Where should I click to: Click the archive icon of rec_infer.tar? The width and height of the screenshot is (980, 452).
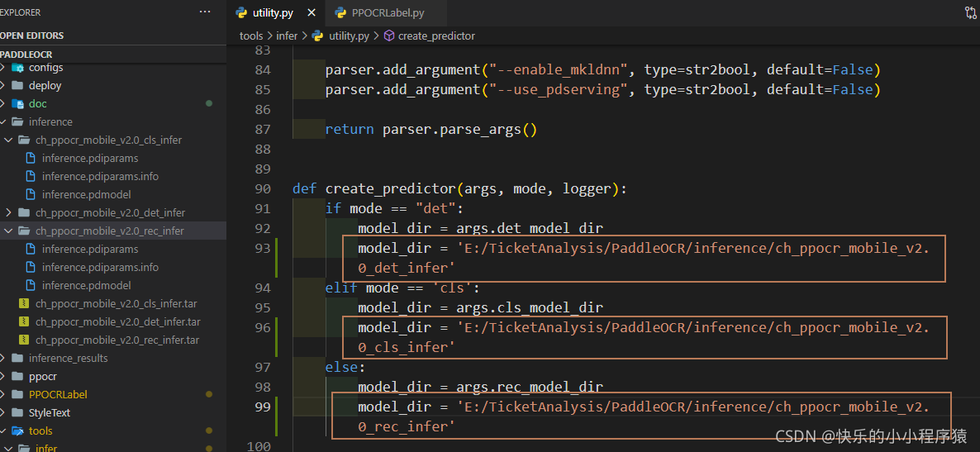click(24, 340)
